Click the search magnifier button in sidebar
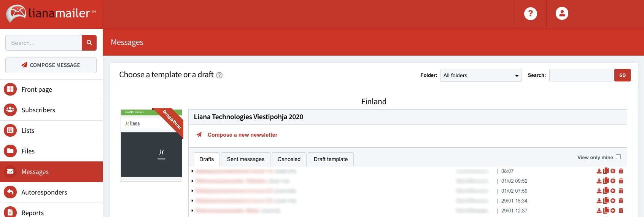This screenshot has height=217, width=644. 89,43
